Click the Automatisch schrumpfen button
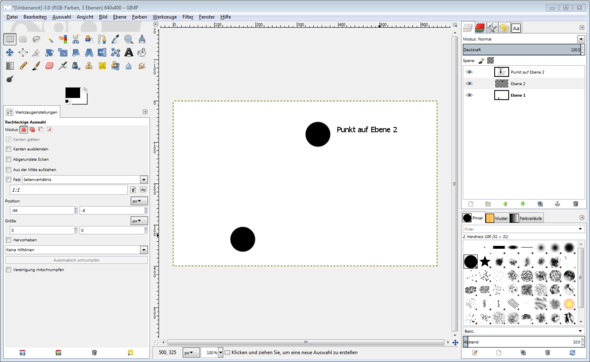The image size is (590, 362). pyautogui.click(x=76, y=260)
